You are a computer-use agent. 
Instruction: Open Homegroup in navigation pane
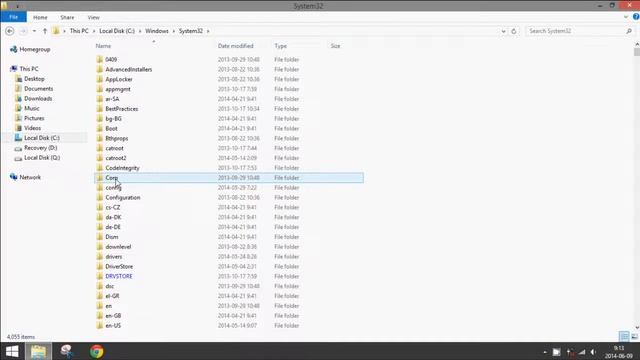(35, 49)
